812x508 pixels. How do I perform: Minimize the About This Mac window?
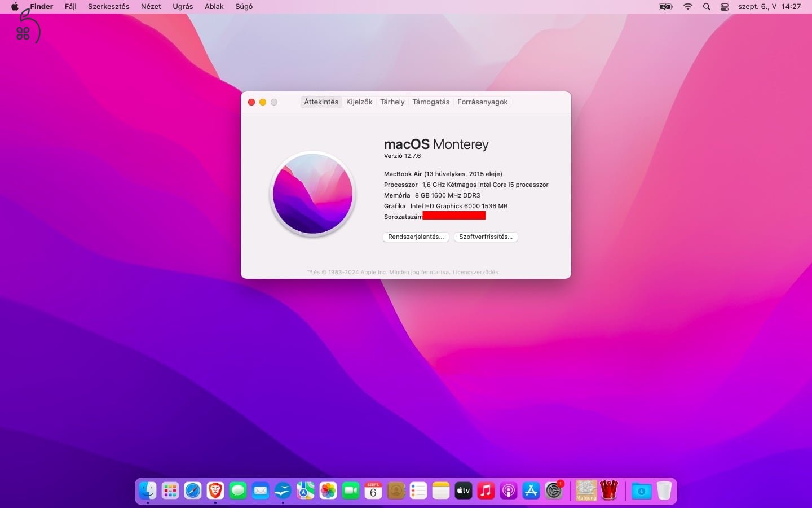263,102
